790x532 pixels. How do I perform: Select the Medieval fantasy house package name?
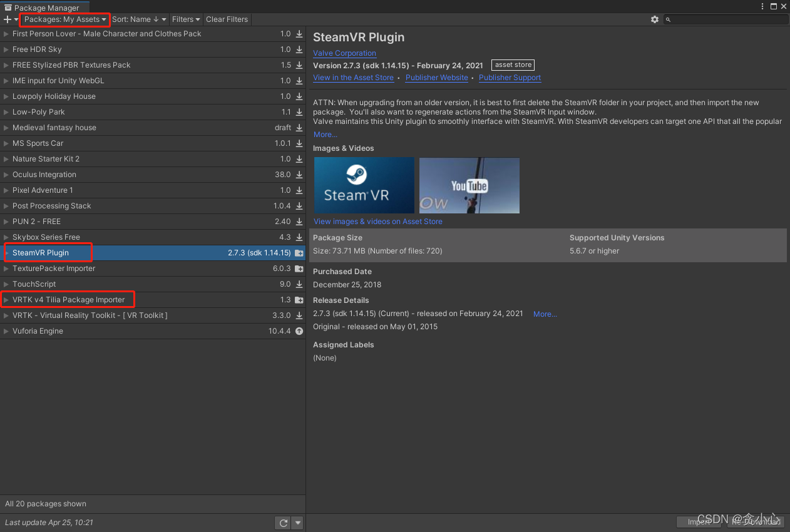coord(54,128)
